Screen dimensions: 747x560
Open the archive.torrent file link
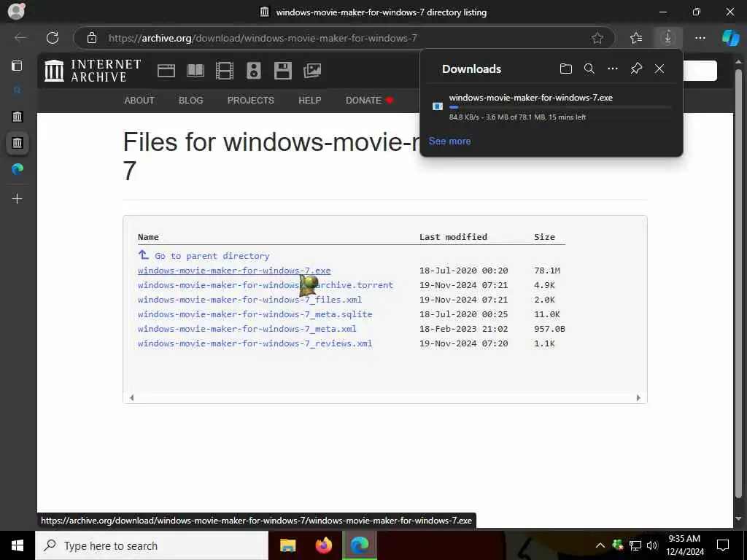tap(266, 285)
